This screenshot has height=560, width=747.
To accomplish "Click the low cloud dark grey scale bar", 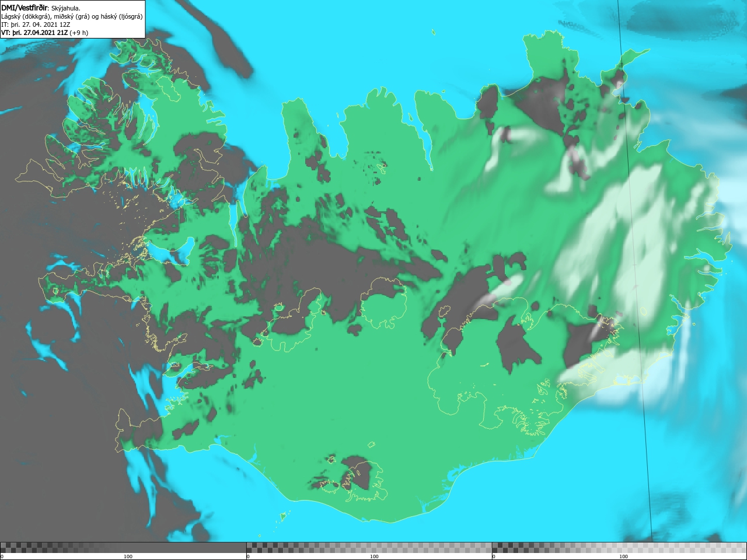I will point(123,548).
